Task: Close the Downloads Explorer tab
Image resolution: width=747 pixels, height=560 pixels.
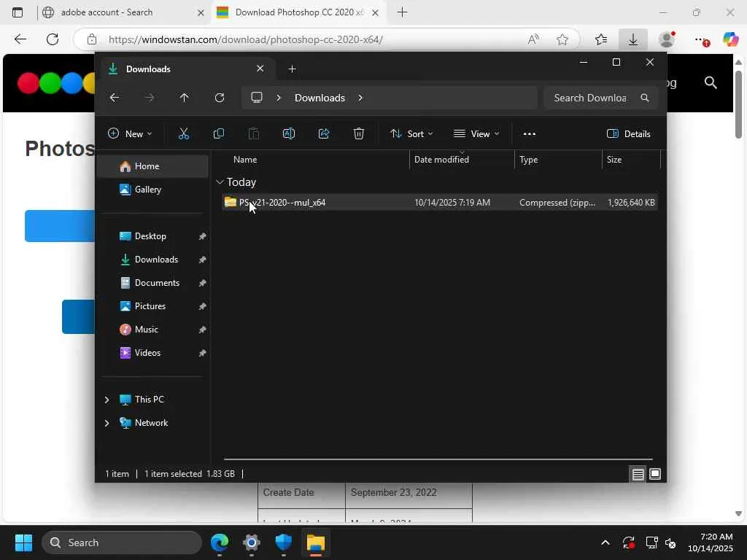Action: click(260, 69)
